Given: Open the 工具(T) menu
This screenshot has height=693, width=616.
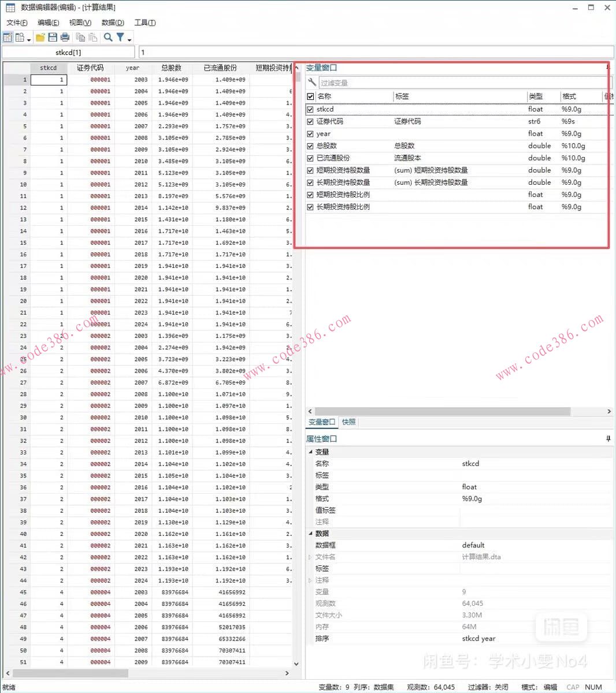Looking at the screenshot, I should (x=144, y=23).
